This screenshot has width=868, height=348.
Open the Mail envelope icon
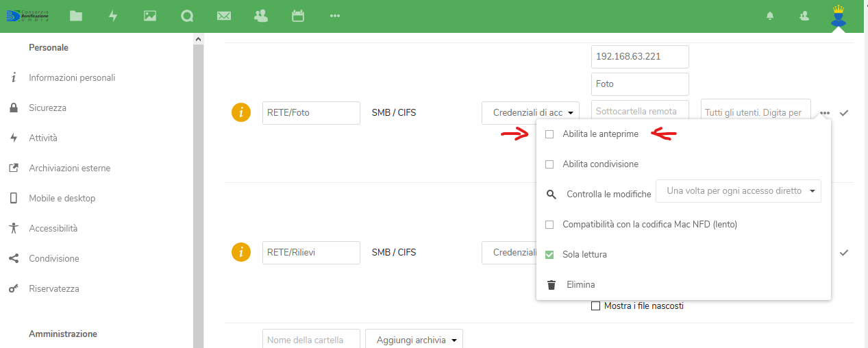pyautogui.click(x=224, y=16)
